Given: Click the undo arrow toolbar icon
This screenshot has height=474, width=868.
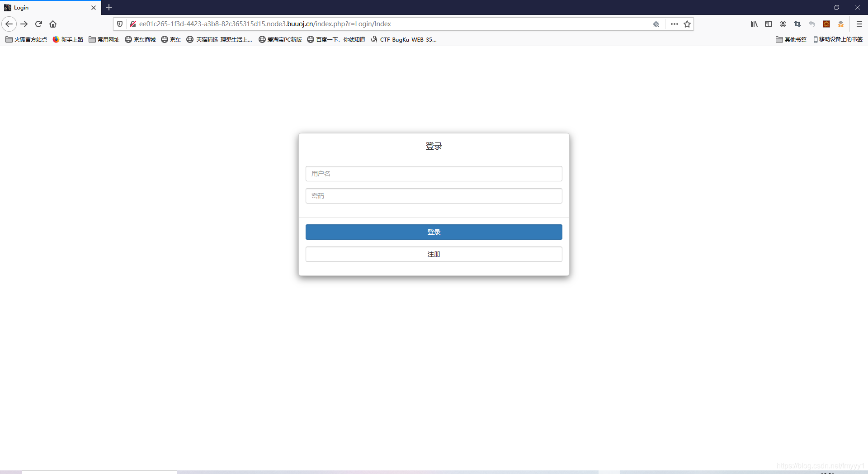Looking at the screenshot, I should pyautogui.click(x=812, y=24).
